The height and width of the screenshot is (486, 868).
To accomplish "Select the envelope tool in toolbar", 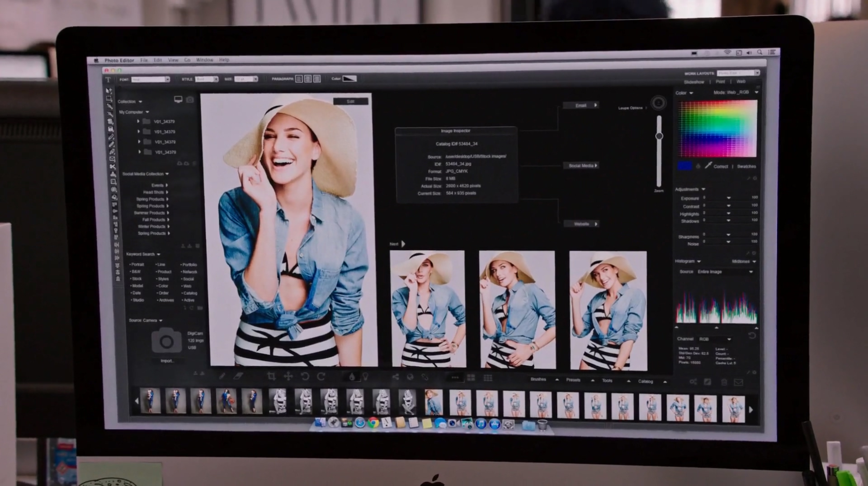I will 112,159.
